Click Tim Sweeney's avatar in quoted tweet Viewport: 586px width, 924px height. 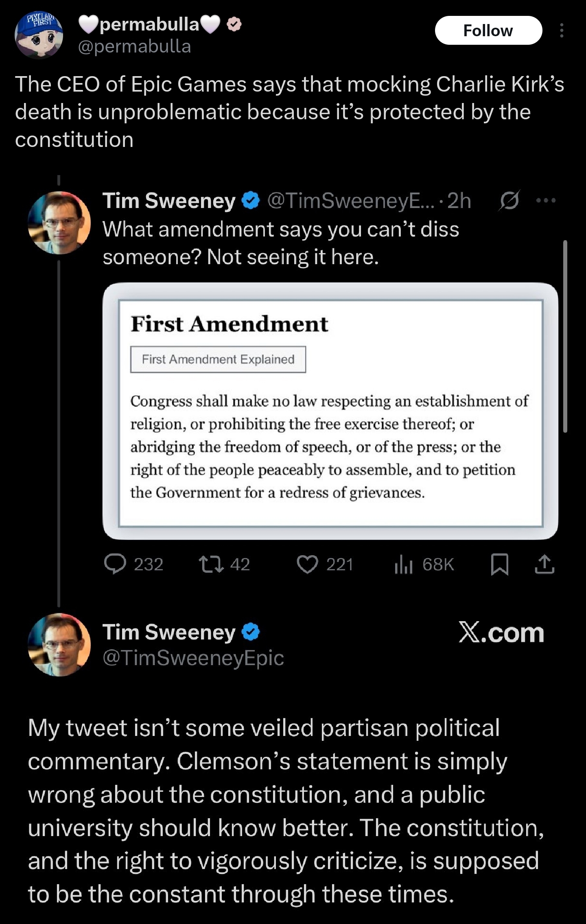(x=59, y=223)
